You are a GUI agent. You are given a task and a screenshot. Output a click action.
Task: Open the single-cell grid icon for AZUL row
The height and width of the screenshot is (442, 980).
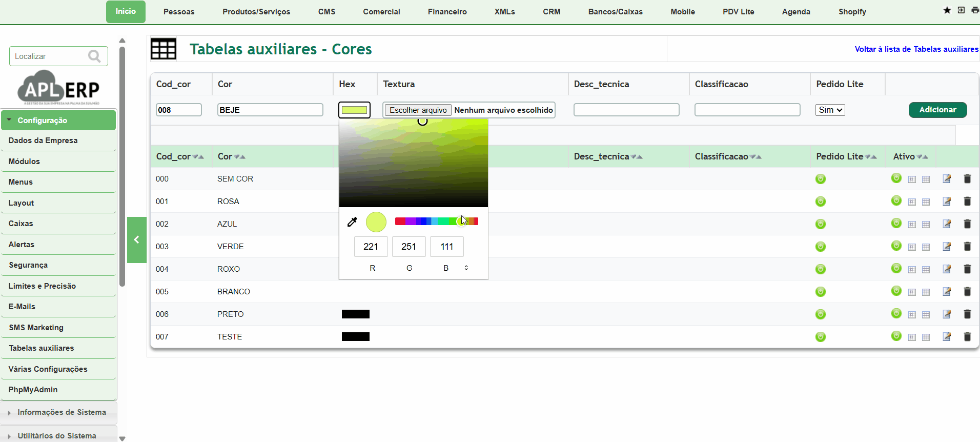(x=912, y=225)
